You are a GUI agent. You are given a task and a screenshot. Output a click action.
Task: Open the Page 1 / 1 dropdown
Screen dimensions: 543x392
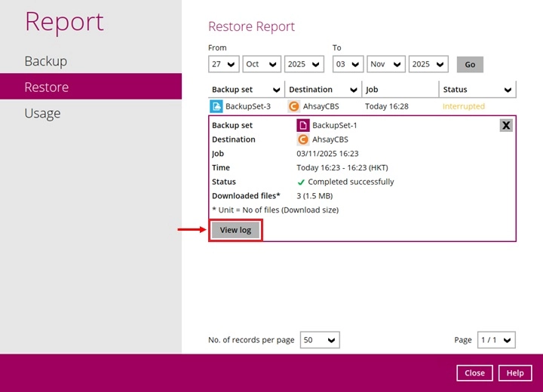(496, 340)
